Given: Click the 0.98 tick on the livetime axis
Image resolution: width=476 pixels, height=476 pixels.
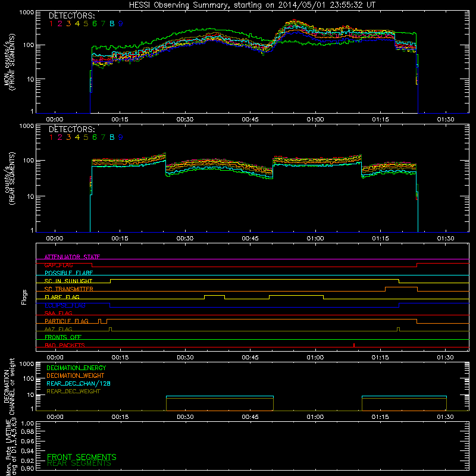Looking at the screenshot, I should tap(27, 432).
